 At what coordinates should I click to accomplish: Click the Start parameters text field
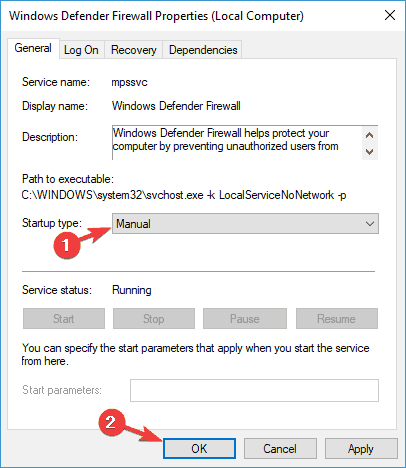[x=254, y=390]
